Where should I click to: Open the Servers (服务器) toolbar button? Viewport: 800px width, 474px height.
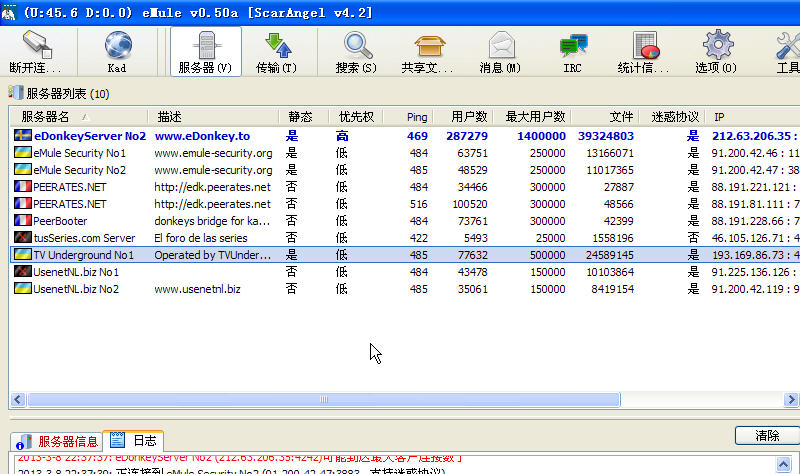coord(206,52)
